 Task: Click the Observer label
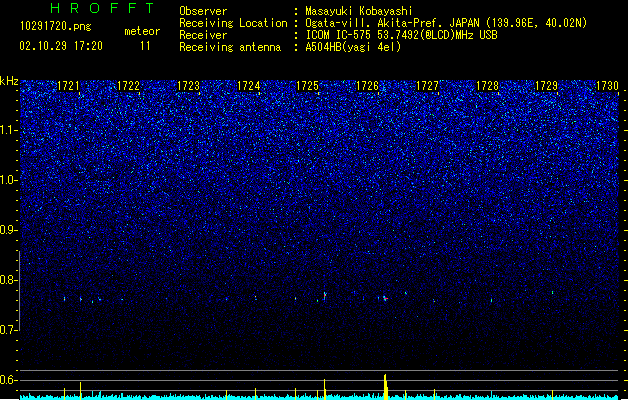coord(203,11)
